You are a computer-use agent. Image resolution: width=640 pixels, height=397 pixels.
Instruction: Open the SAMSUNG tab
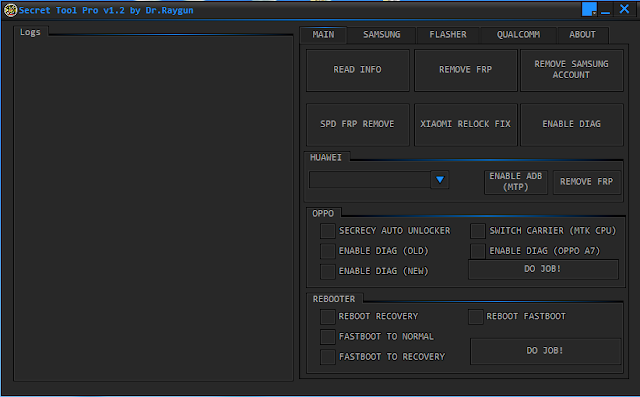point(382,35)
